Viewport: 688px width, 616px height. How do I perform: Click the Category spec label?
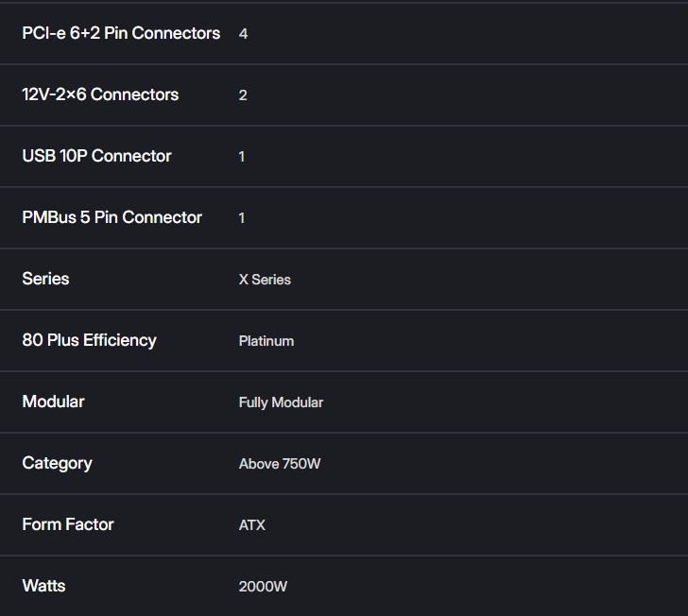coord(58,463)
